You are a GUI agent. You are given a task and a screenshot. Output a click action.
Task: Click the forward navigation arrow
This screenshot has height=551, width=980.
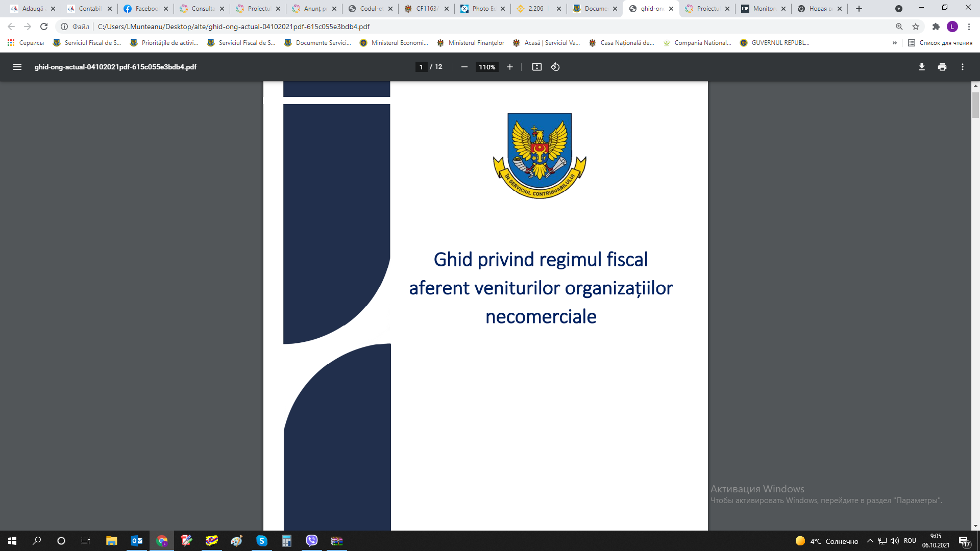(x=28, y=27)
